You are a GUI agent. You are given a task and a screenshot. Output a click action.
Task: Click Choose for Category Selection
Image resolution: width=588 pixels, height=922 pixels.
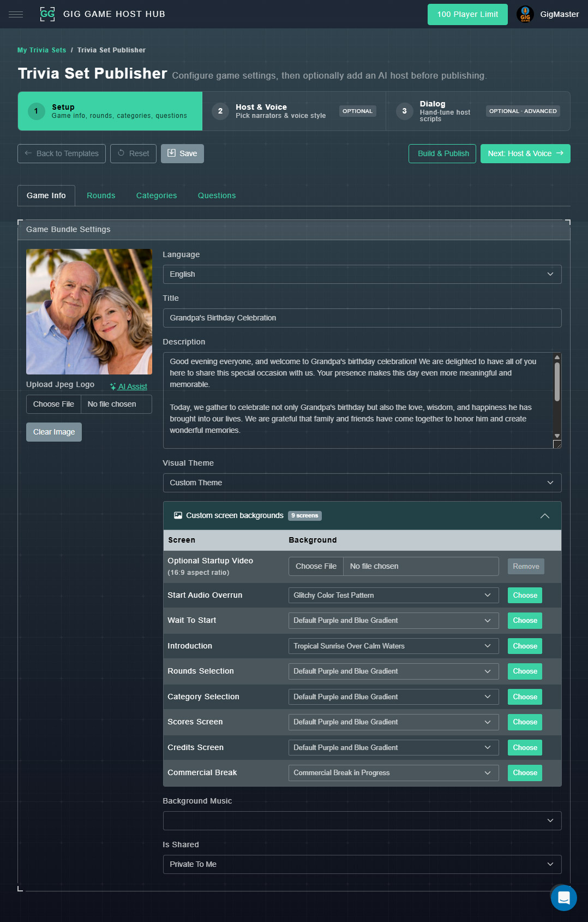[x=525, y=697]
